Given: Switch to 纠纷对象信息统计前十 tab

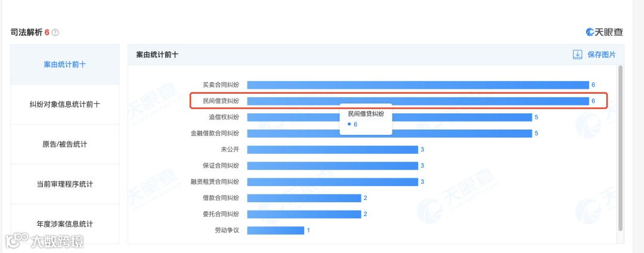Looking at the screenshot, I should tap(65, 104).
